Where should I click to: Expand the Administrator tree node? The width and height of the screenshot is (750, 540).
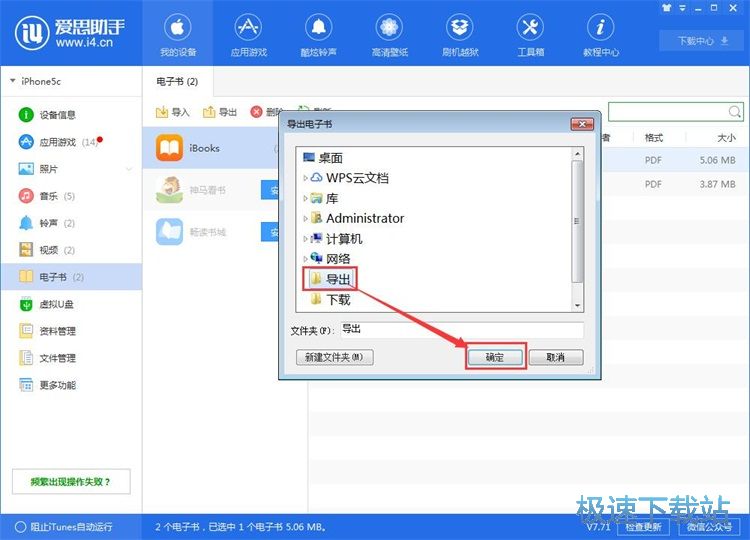(x=305, y=218)
